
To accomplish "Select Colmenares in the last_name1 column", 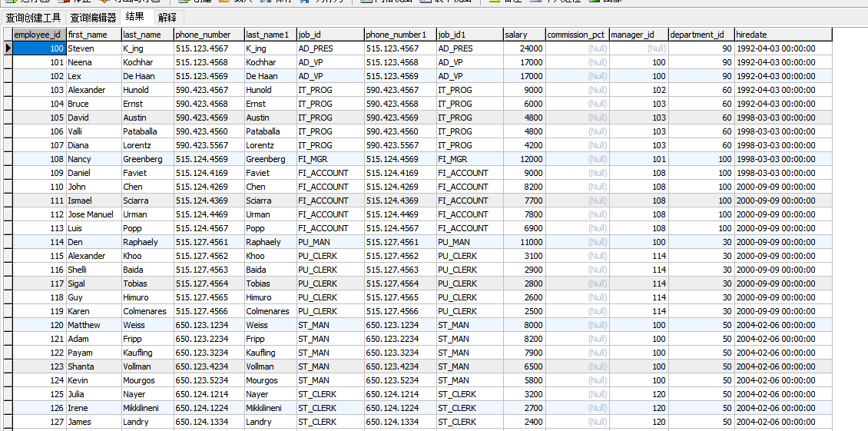I will 270,311.
